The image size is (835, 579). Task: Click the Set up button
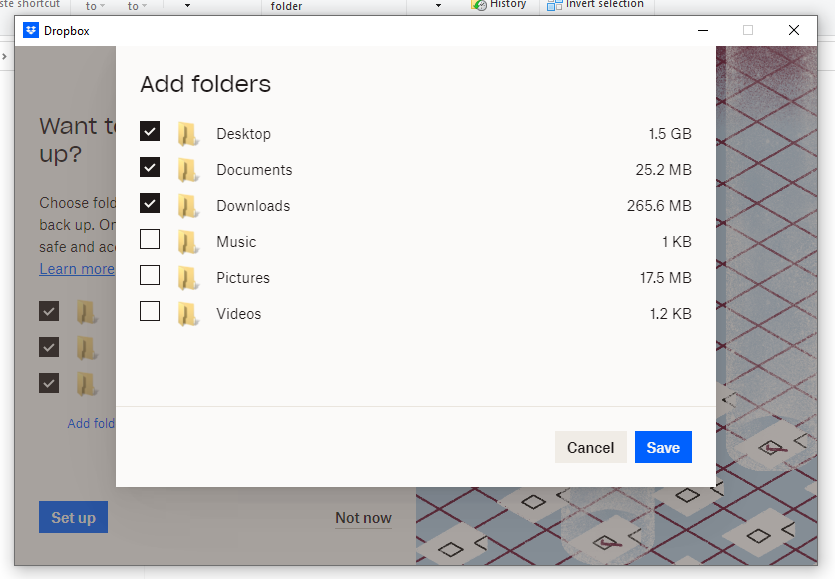[x=72, y=517]
